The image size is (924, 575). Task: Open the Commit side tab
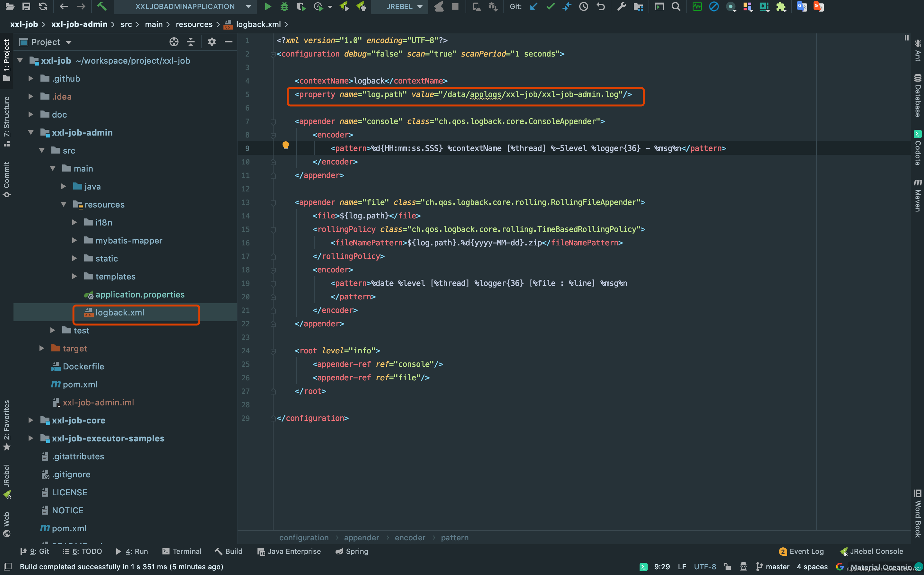click(6, 180)
